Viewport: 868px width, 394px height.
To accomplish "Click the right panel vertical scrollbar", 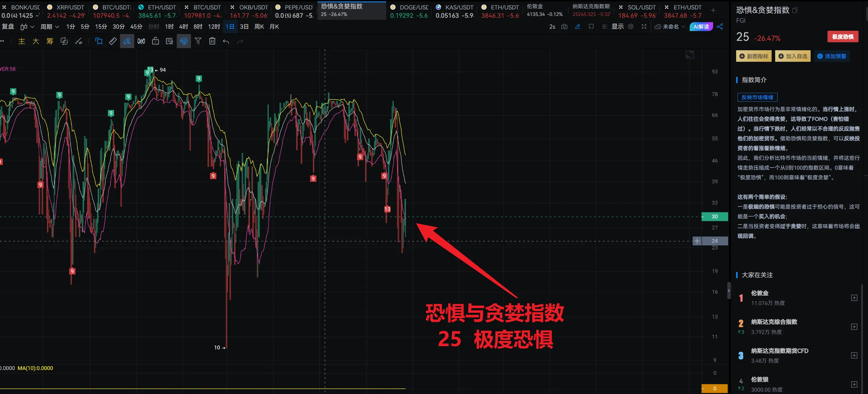I will click(x=862, y=338).
